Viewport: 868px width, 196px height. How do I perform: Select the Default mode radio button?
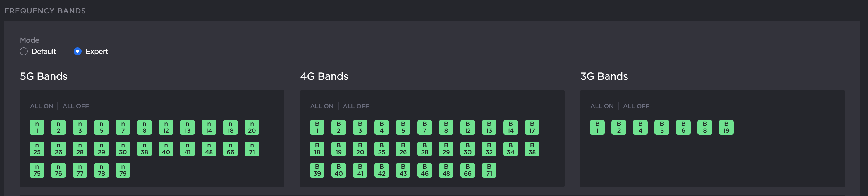[23, 52]
